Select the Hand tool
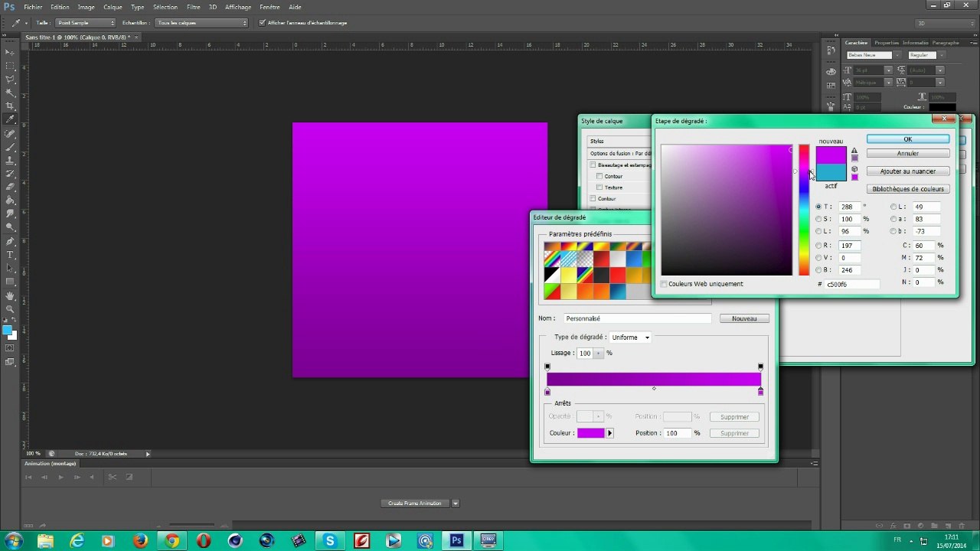The width and height of the screenshot is (980, 551). tap(10, 295)
